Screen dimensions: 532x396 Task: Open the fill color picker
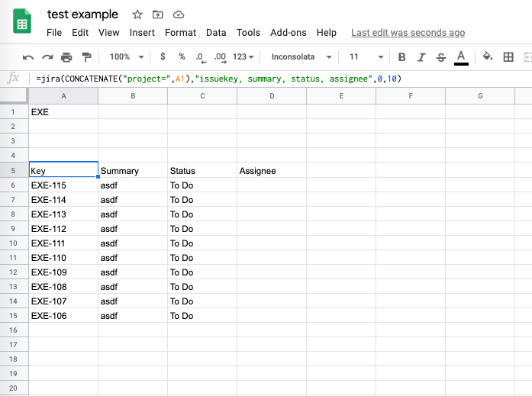pyautogui.click(x=488, y=56)
